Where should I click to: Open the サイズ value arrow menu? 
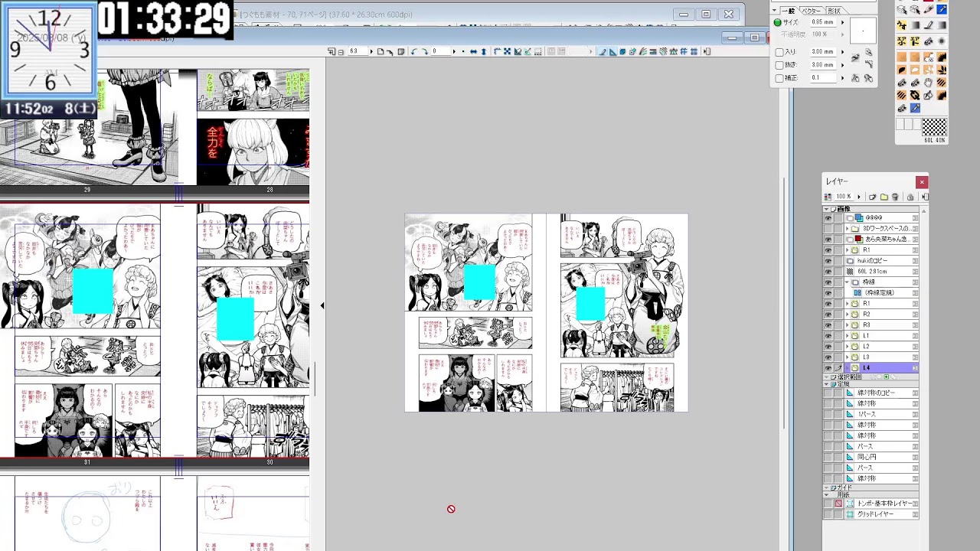(x=842, y=22)
